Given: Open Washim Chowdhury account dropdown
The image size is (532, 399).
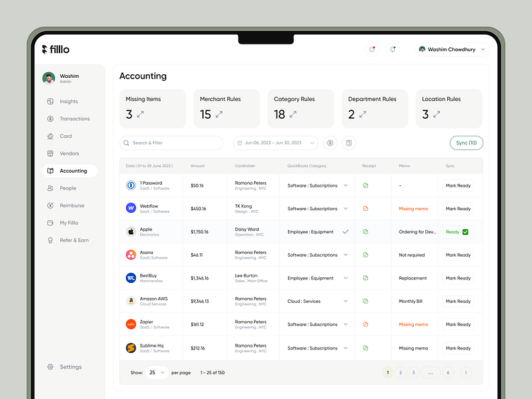Looking at the screenshot, I should click(453, 50).
